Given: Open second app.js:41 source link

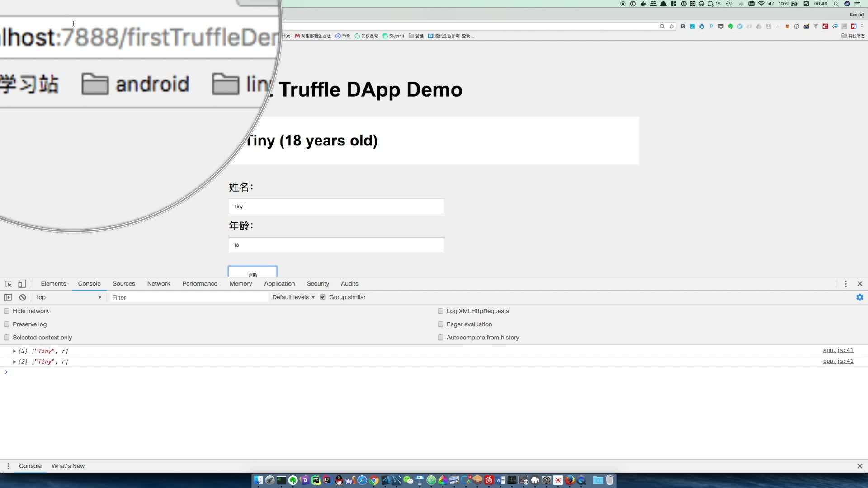Looking at the screenshot, I should tap(838, 361).
